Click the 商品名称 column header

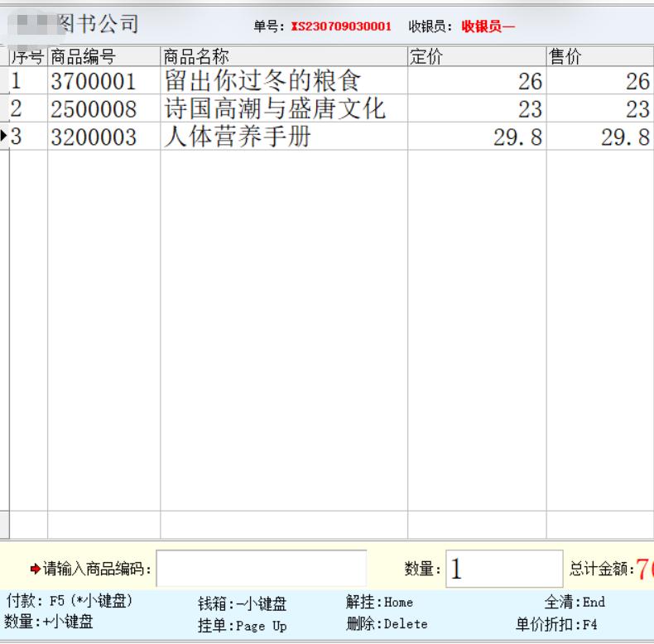pos(284,56)
